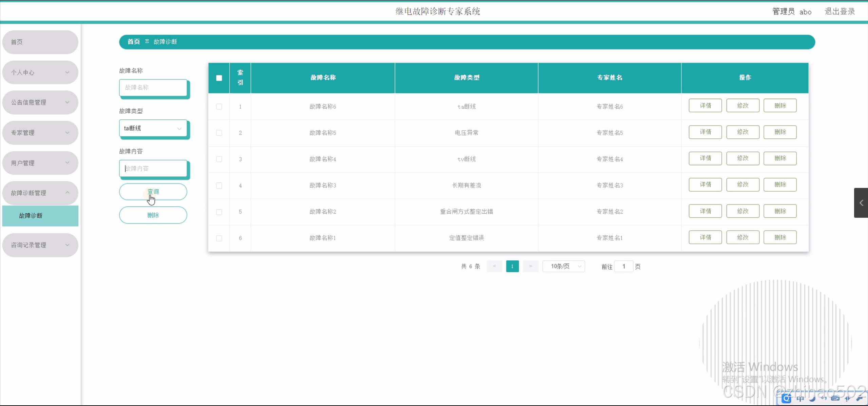The image size is (868, 406).
Task: Click the breadcrumb list icon beside 首页
Action: [147, 41]
